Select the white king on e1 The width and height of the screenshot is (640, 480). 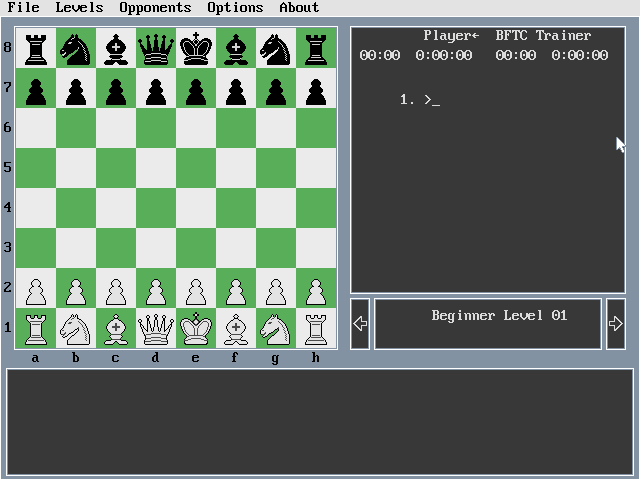[196, 328]
